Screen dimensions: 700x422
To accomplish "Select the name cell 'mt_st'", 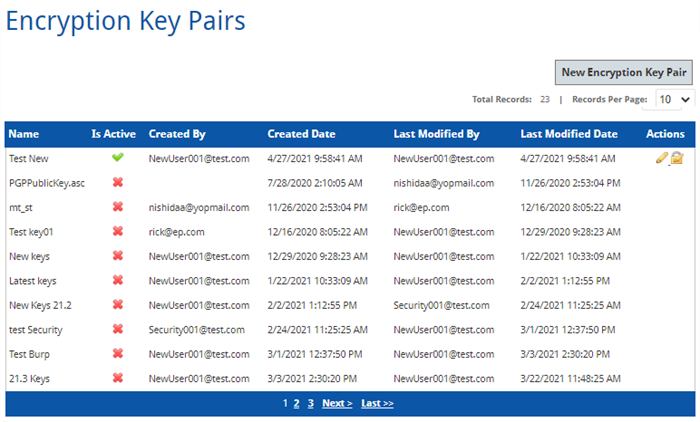I will 21,208.
